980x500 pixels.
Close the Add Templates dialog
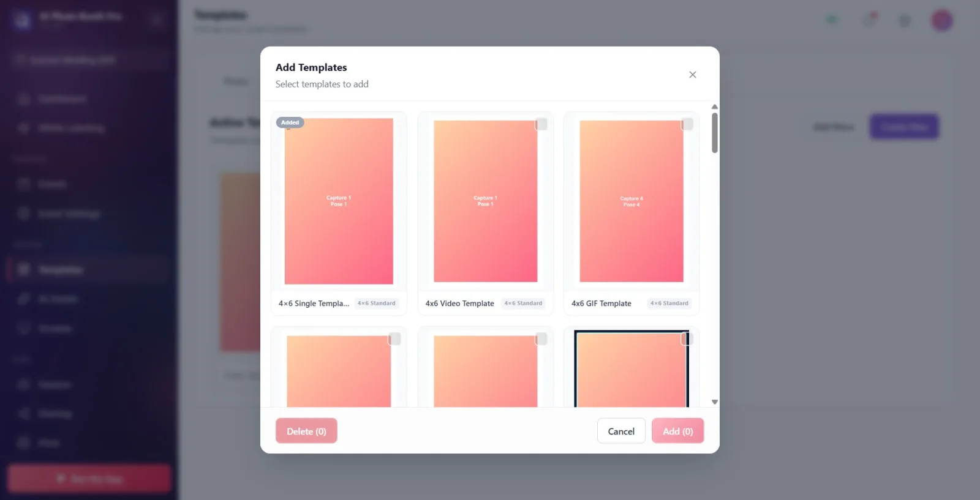692,75
